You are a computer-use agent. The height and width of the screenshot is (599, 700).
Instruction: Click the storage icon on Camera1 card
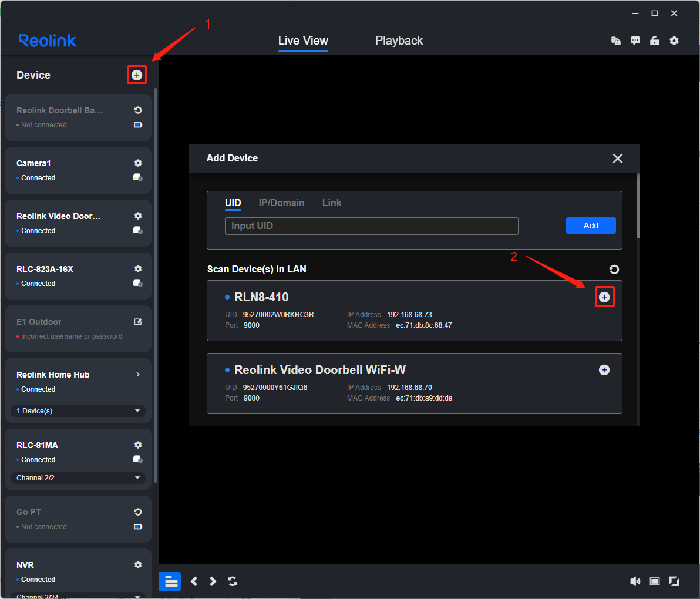138,178
